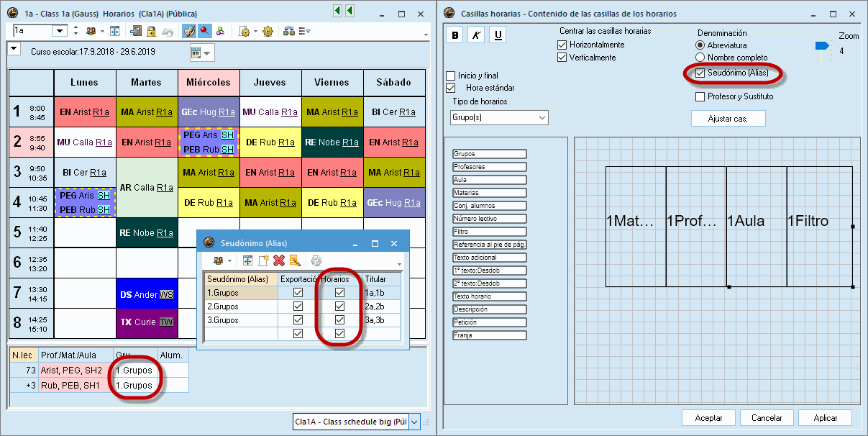The width and height of the screenshot is (868, 436).
Task: Click the Materias field in the field list
Action: click(x=490, y=193)
